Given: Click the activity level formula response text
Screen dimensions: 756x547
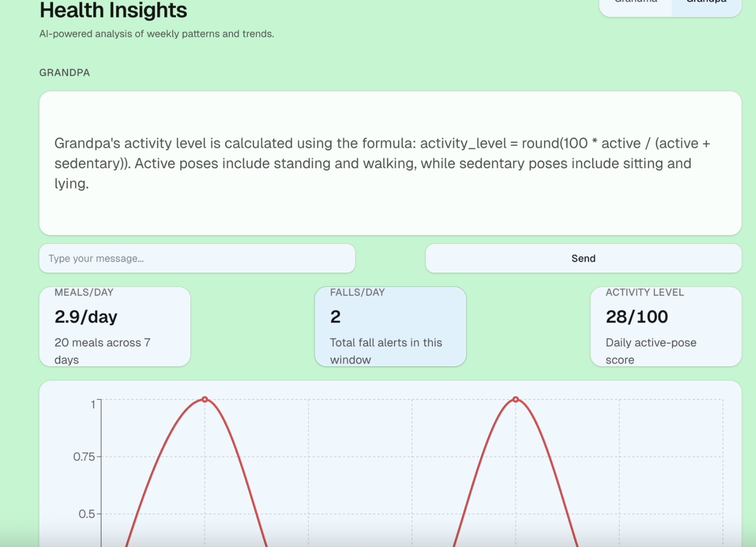Looking at the screenshot, I should tap(382, 163).
